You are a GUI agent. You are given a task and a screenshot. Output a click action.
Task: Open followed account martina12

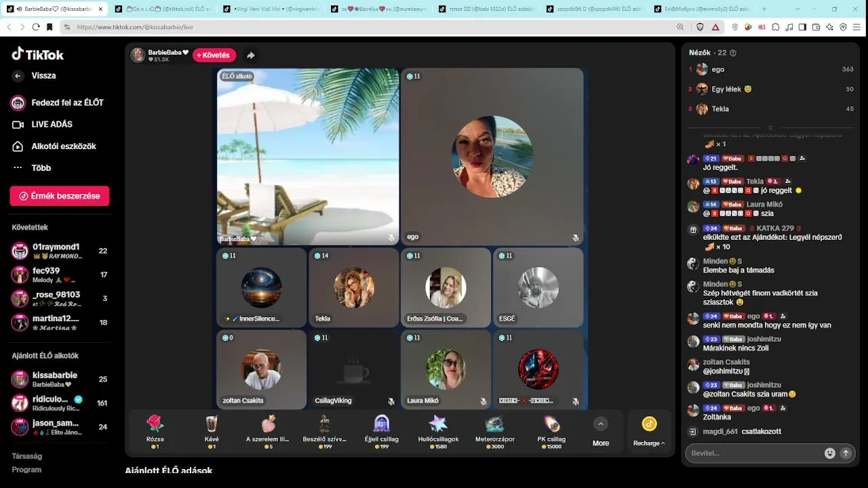[x=60, y=322]
